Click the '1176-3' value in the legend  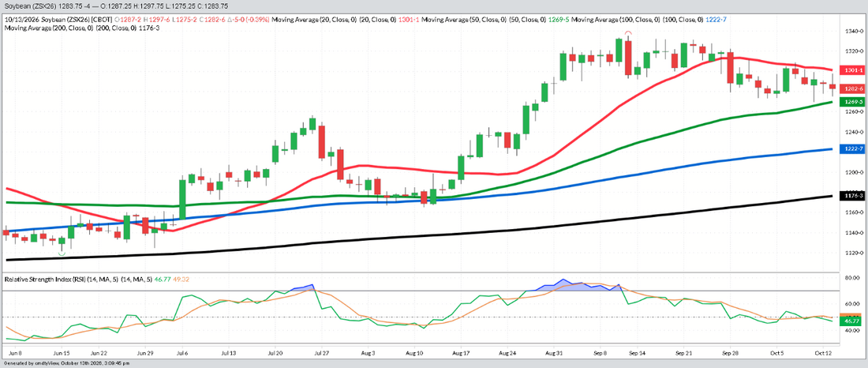pos(149,28)
